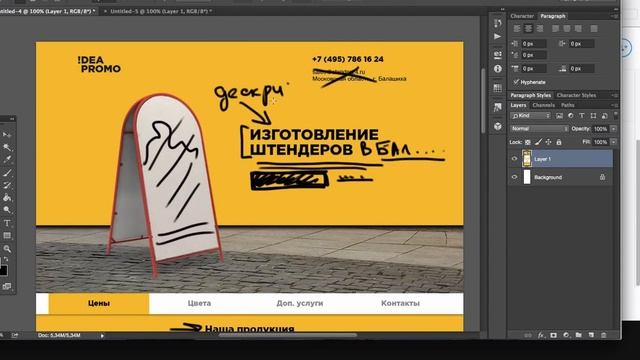Hide Layer 1 using eye icon
Screen dimensions: 640x360
[x=514, y=159]
